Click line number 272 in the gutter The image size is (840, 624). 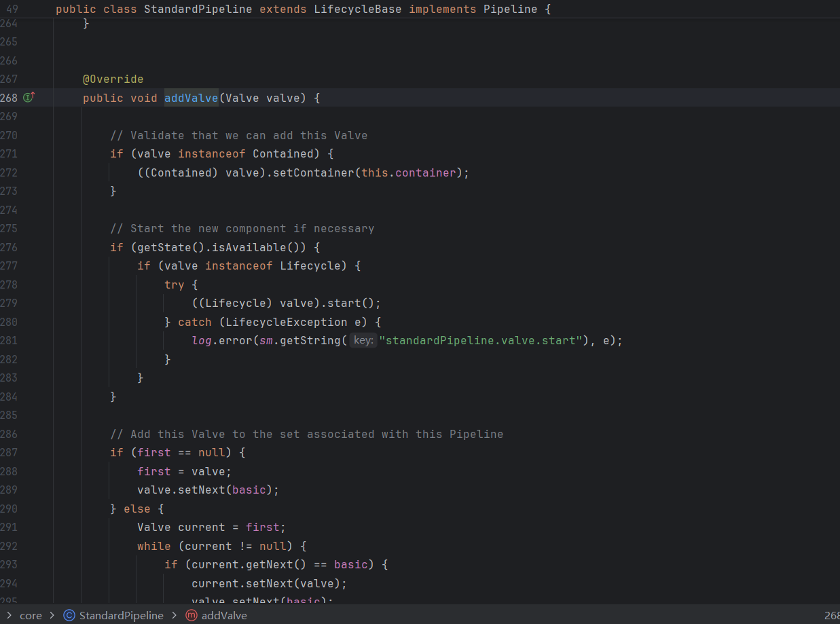[x=10, y=172]
